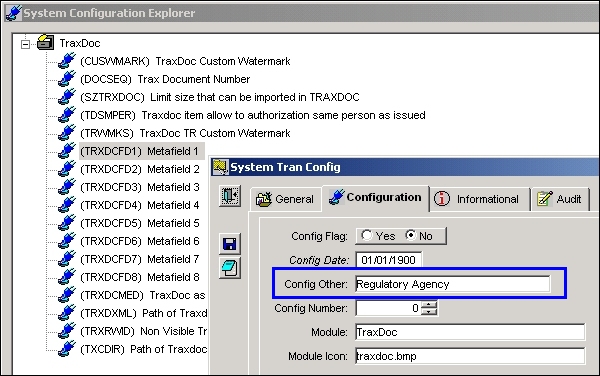Click the plug icon beside TRWMKS
600x376 pixels.
(67, 133)
